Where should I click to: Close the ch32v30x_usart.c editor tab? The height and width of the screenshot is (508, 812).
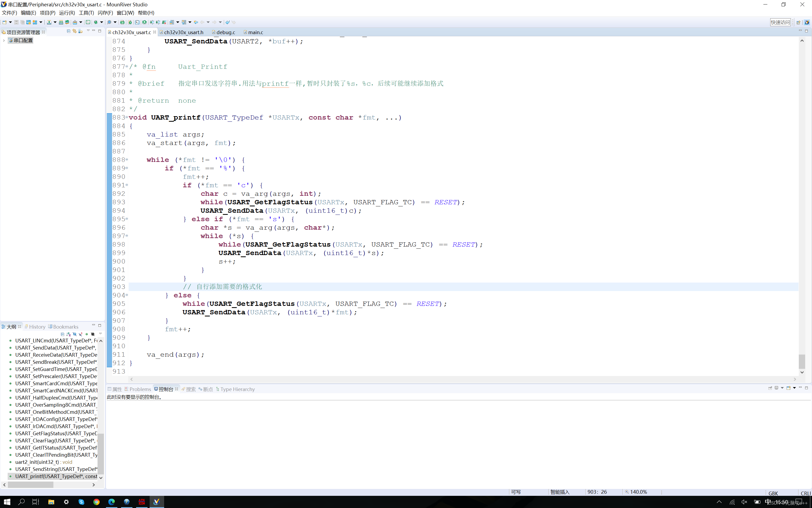click(x=155, y=32)
